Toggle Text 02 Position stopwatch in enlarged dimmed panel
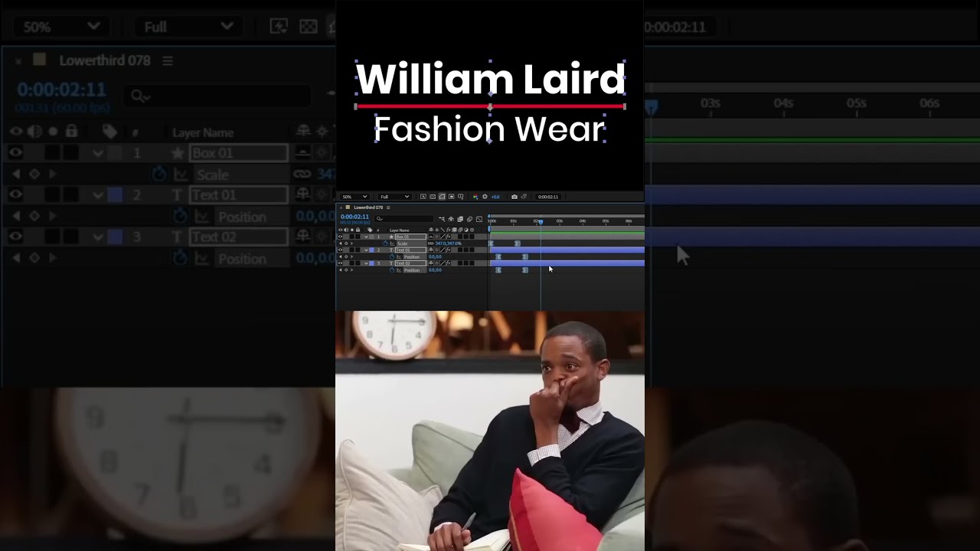This screenshot has height=551, width=980. [181, 259]
